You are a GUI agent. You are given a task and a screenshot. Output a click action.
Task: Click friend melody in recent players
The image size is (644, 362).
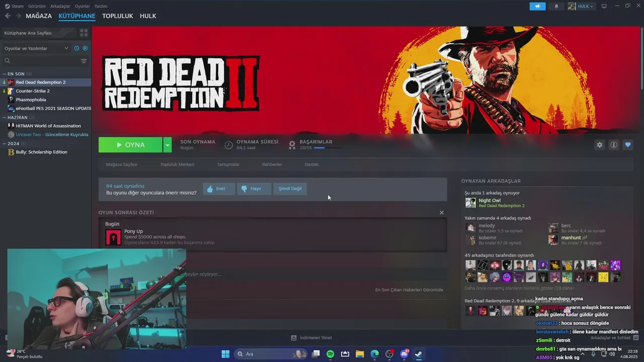coord(494,228)
